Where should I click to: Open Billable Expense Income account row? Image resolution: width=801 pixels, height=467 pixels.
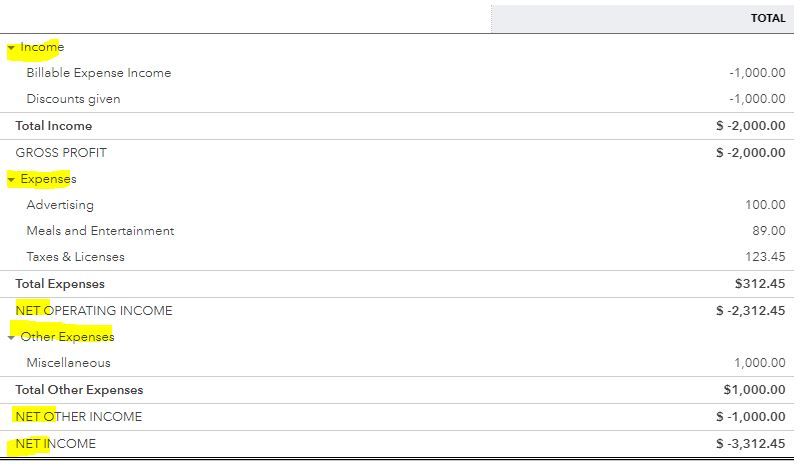tap(98, 73)
